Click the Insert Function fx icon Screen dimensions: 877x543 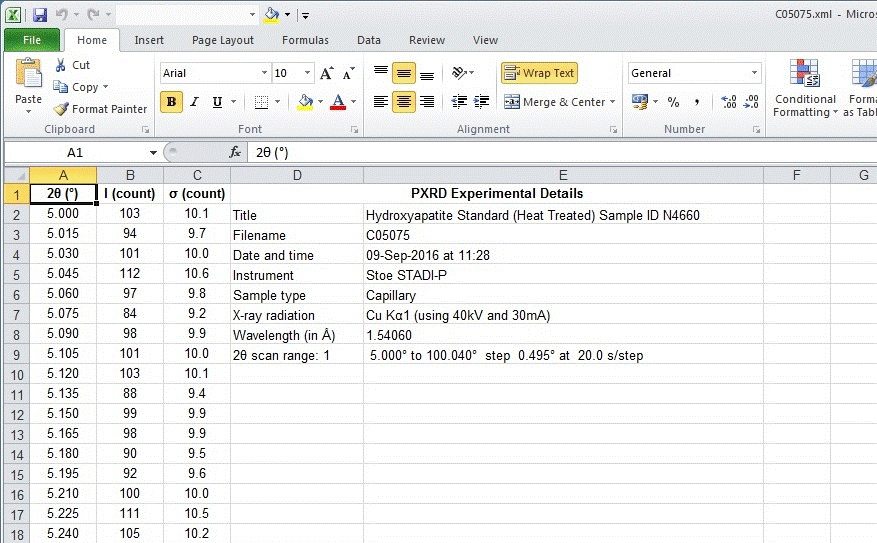pyautogui.click(x=235, y=152)
